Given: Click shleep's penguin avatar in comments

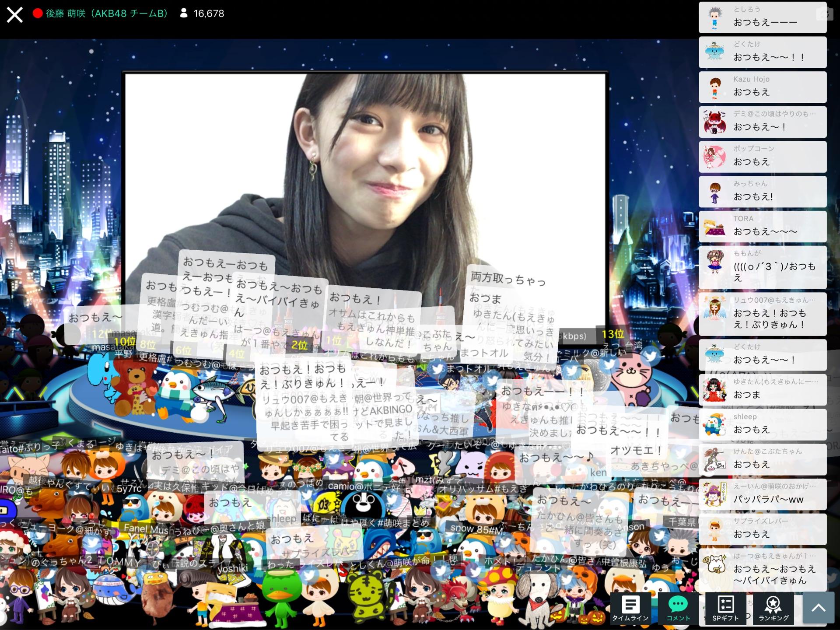Looking at the screenshot, I should tap(714, 425).
